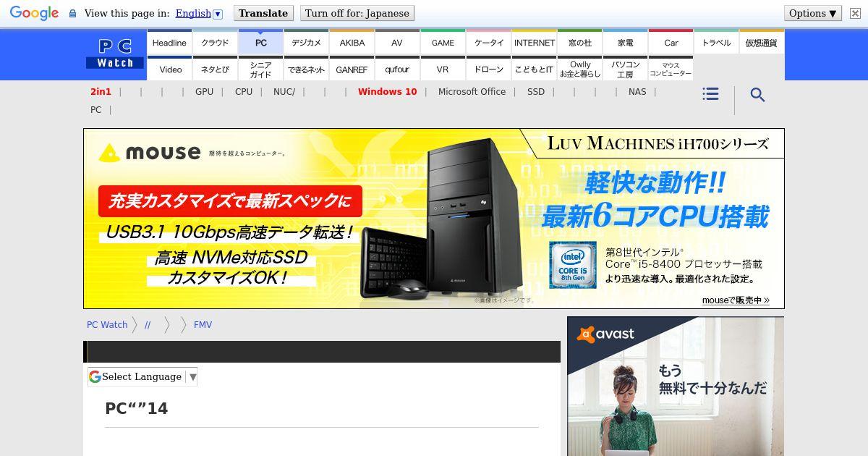The image size is (868, 456).
Task: Click the search magnifier icon
Action: [757, 95]
